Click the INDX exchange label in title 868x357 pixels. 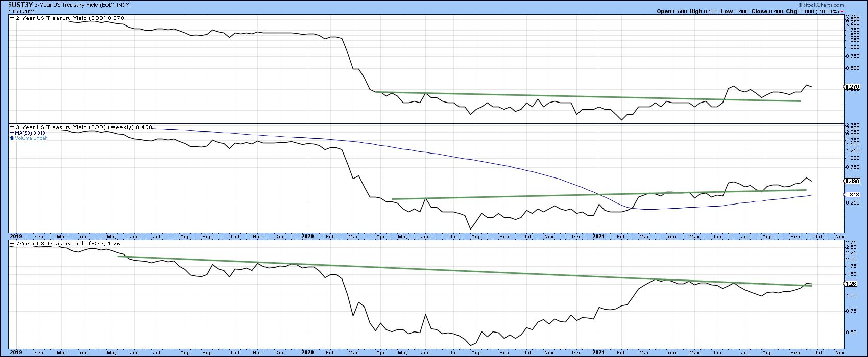point(123,5)
